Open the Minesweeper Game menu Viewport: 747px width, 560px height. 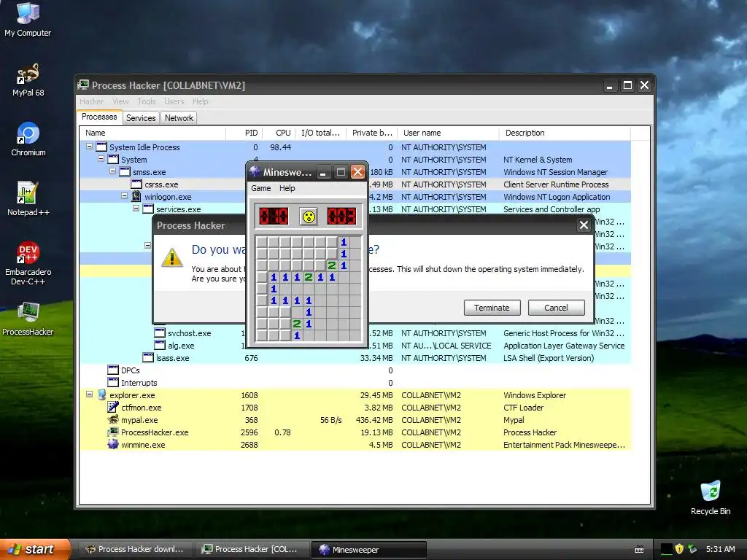261,188
